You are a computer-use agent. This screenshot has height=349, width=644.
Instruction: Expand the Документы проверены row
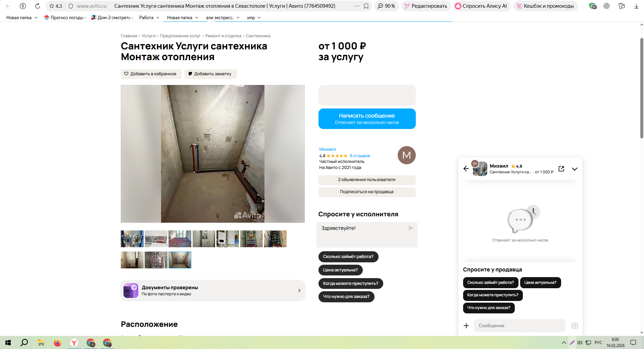pyautogui.click(x=213, y=291)
